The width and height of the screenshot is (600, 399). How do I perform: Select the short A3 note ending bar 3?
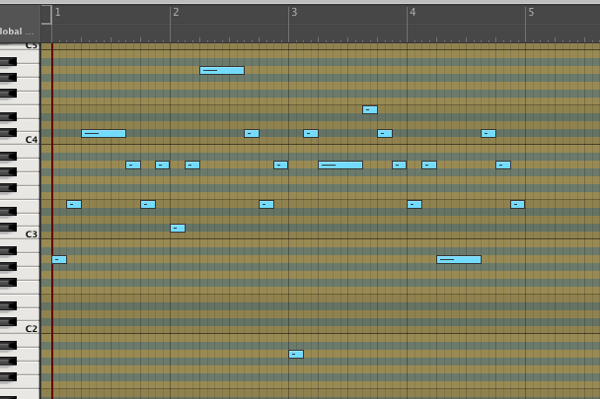tap(399, 165)
